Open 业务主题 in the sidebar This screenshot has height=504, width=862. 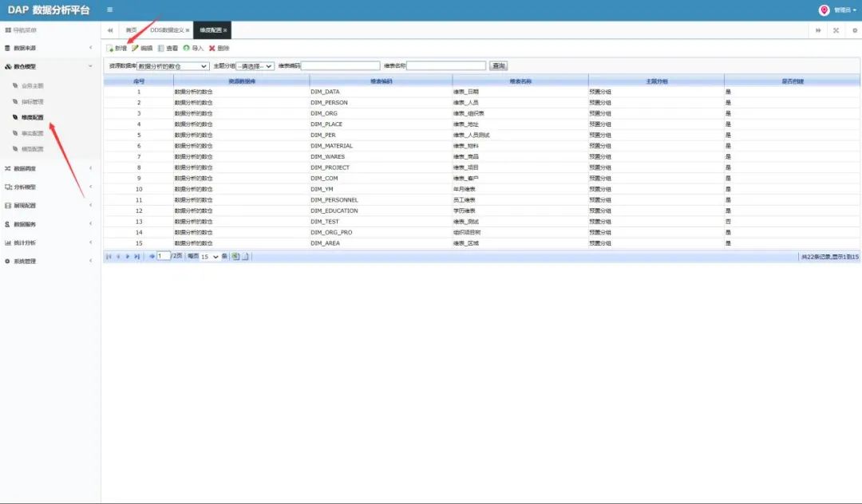point(33,85)
